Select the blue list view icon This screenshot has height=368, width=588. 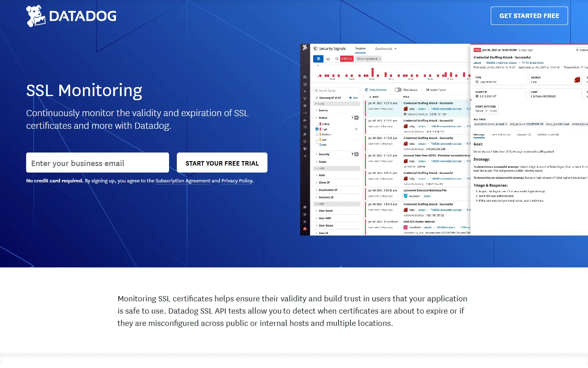pyautogui.click(x=318, y=59)
